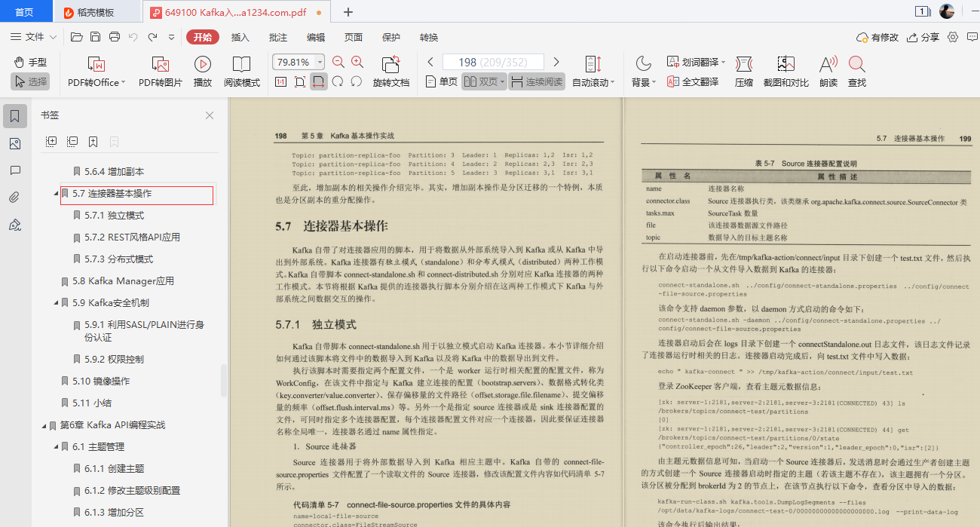Click the 全文翻译 full translation tool

click(x=693, y=81)
